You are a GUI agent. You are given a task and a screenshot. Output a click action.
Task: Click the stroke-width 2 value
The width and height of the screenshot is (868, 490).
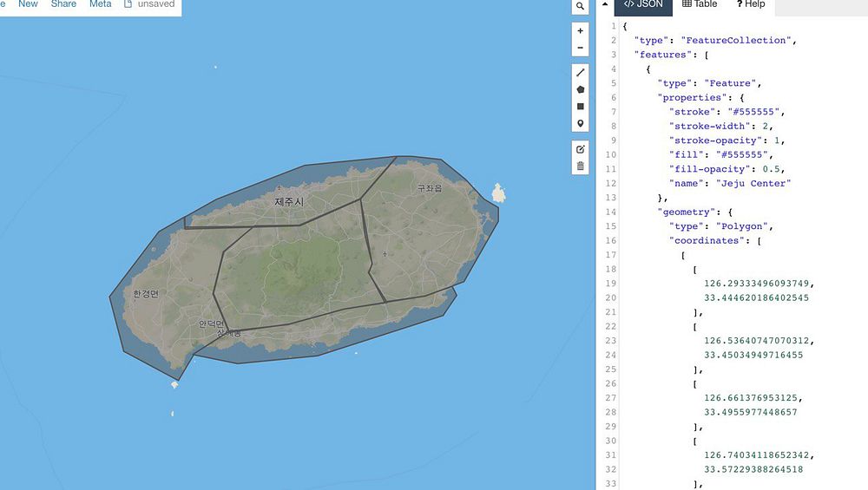pyautogui.click(x=765, y=126)
